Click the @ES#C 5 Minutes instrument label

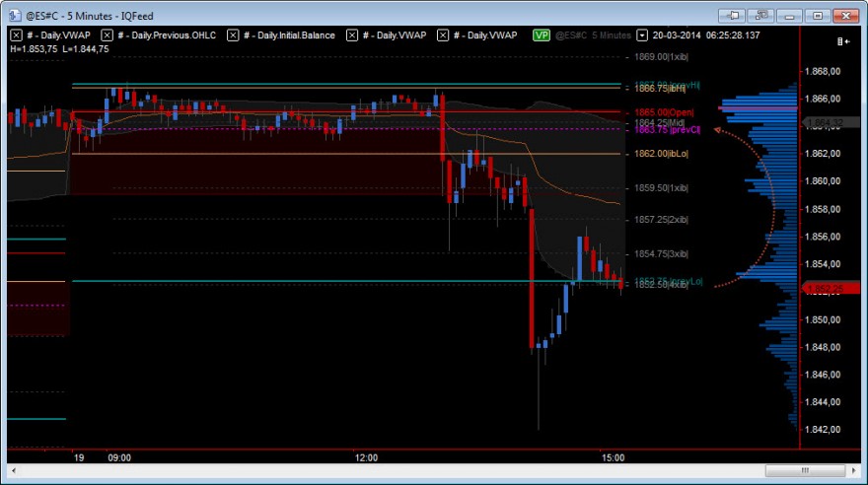pos(593,35)
